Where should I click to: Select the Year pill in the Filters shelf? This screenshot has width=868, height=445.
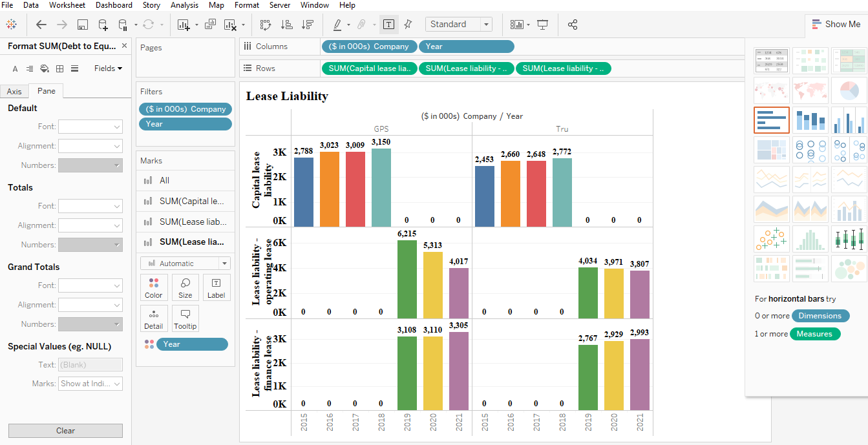(185, 124)
